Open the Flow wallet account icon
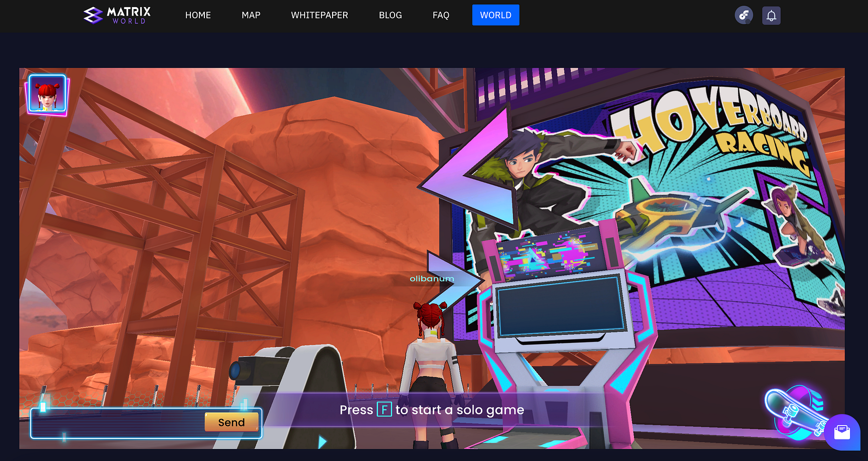Image resolution: width=868 pixels, height=461 pixels. [x=744, y=16]
